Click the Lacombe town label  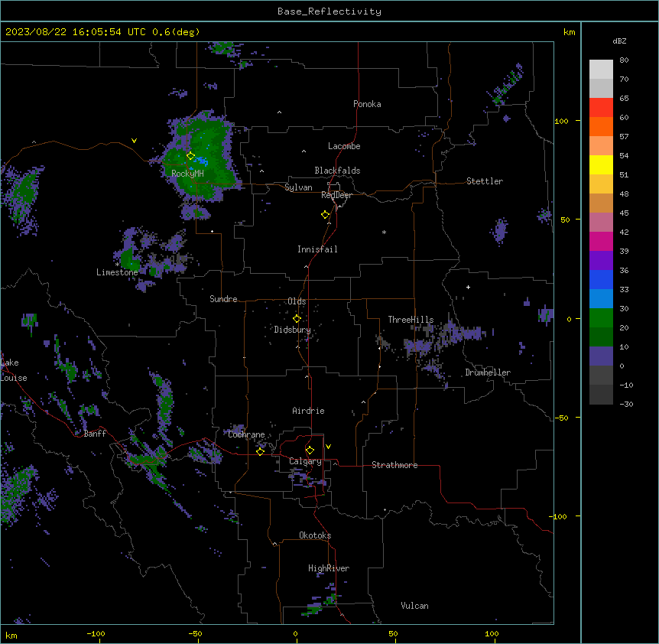344,146
